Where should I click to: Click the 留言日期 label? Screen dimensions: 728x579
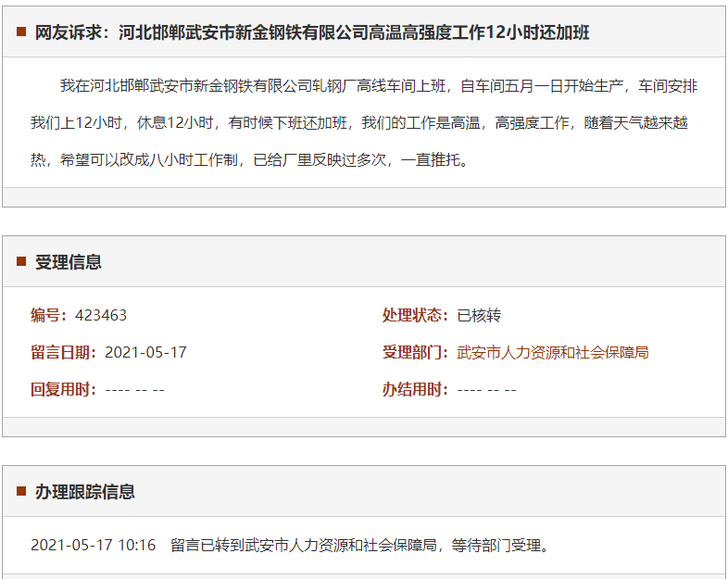click(x=64, y=352)
